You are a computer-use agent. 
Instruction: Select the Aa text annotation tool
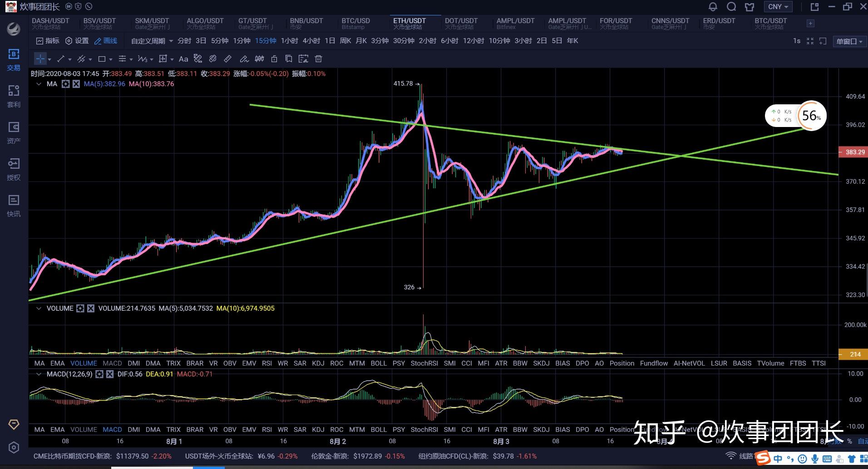click(183, 59)
